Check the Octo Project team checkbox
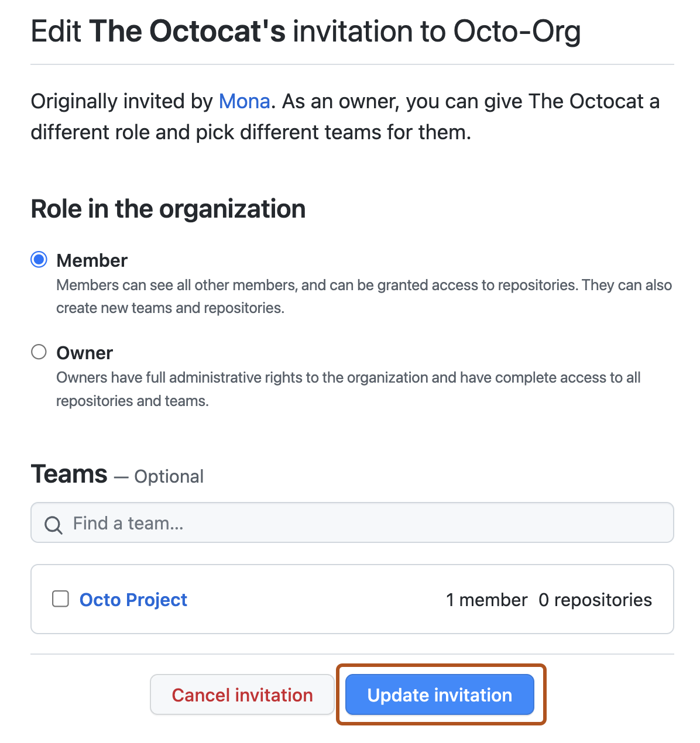The image size is (700, 743). (x=60, y=599)
